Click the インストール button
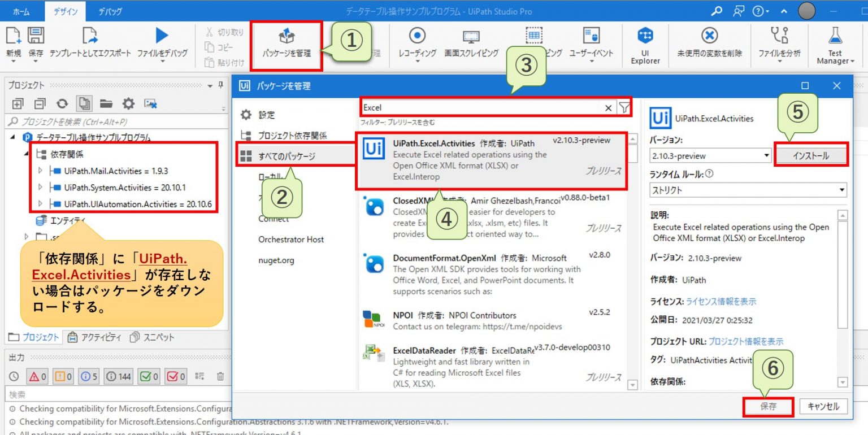The image size is (868, 435). [x=811, y=155]
